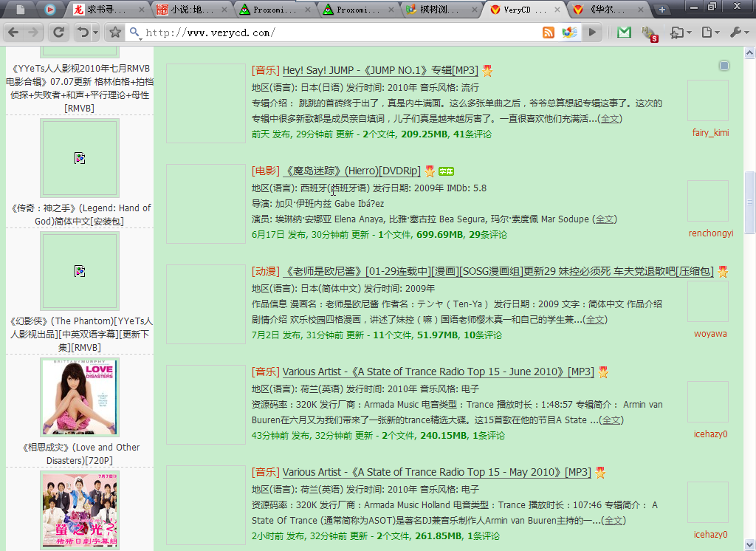This screenshot has height=551, width=756.
Task: Click the [音乐] category on Hey! Say! JUMP
Action: (265, 70)
